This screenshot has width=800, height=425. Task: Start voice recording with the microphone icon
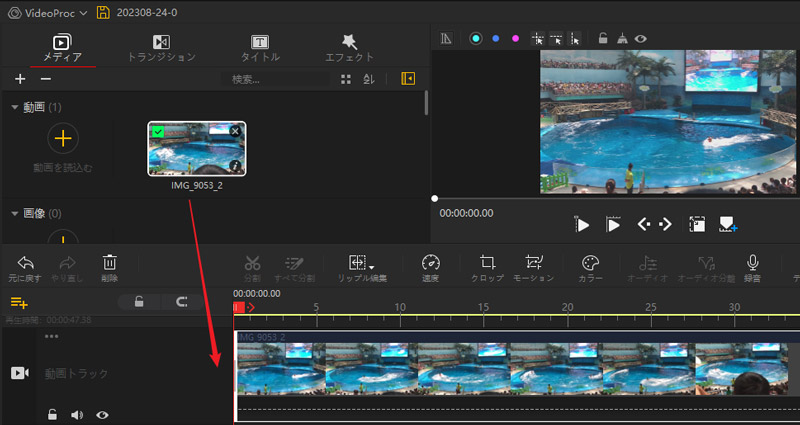pyautogui.click(x=752, y=264)
